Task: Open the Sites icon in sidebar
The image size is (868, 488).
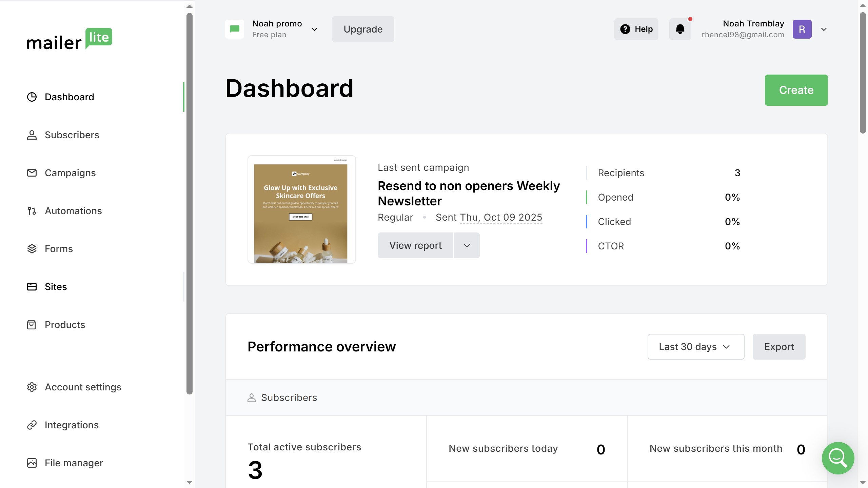Action: point(32,287)
